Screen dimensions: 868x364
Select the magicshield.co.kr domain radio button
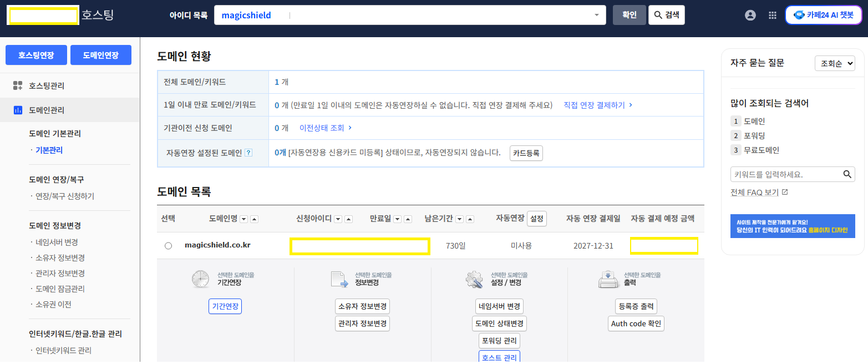tap(168, 245)
